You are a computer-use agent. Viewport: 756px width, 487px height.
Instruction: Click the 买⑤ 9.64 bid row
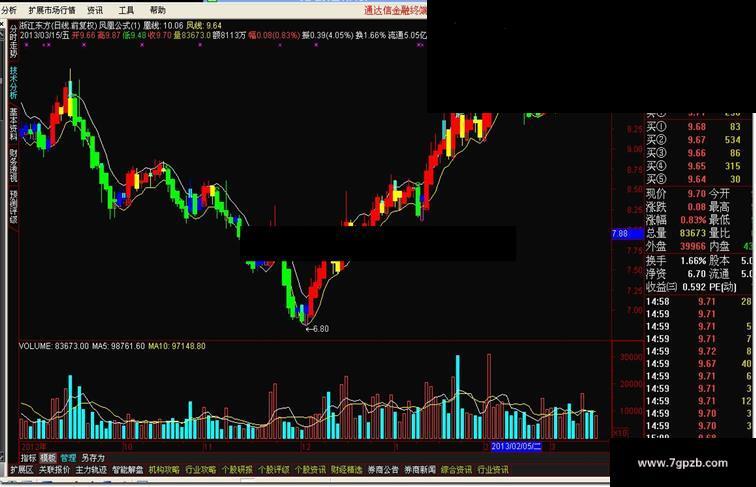click(693, 179)
